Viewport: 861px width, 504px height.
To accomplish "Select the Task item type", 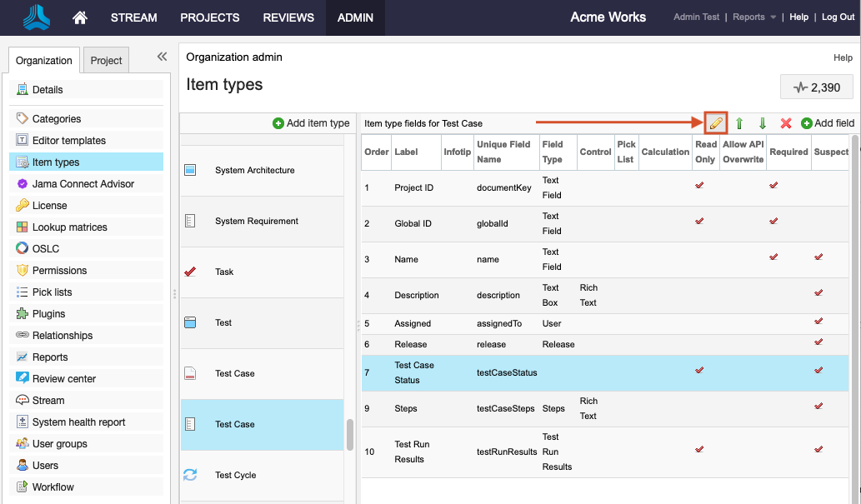I will click(263, 272).
